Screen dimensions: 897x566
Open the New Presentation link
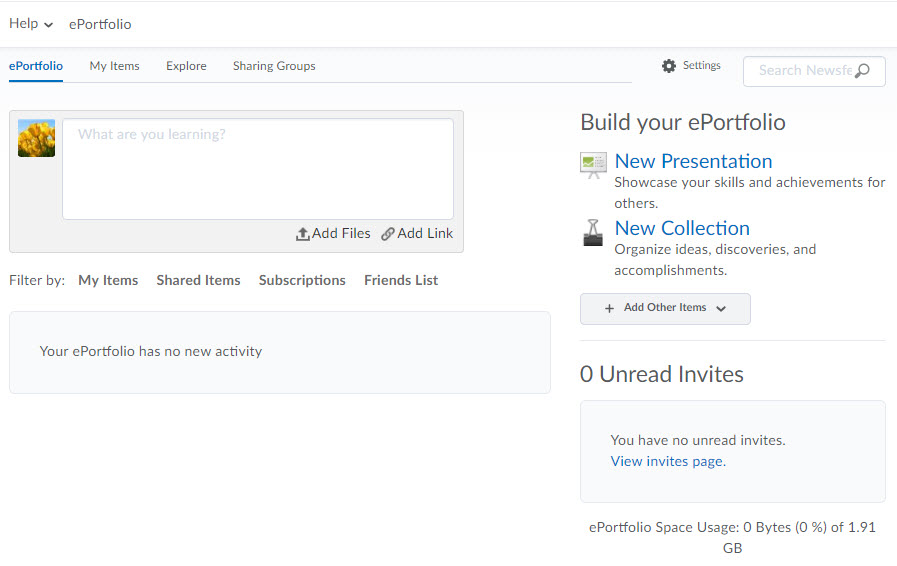click(693, 161)
